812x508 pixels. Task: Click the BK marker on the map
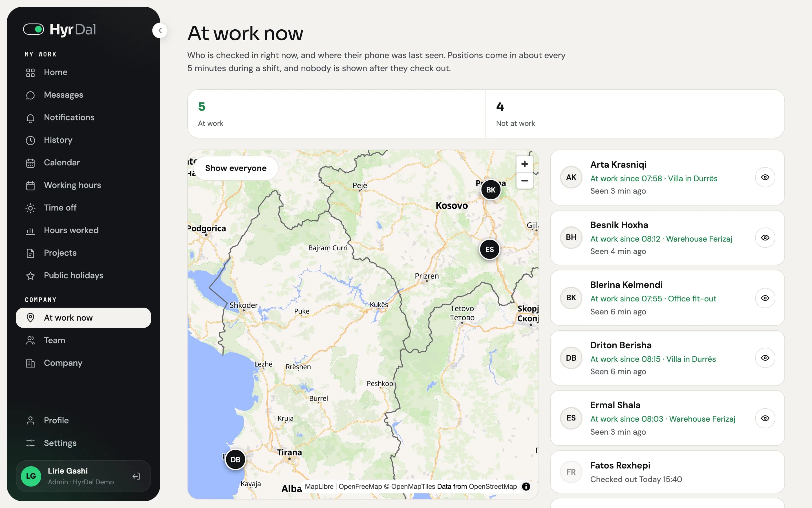(491, 190)
